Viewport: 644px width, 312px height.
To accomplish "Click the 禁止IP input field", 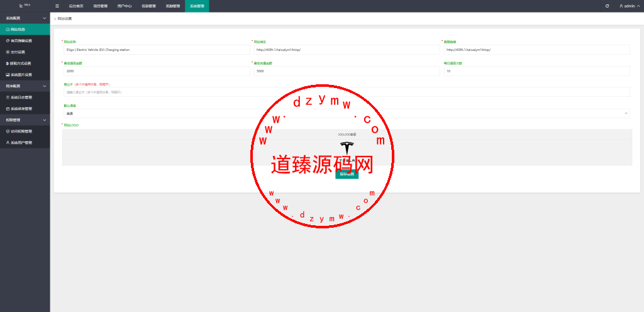I will point(347,92).
